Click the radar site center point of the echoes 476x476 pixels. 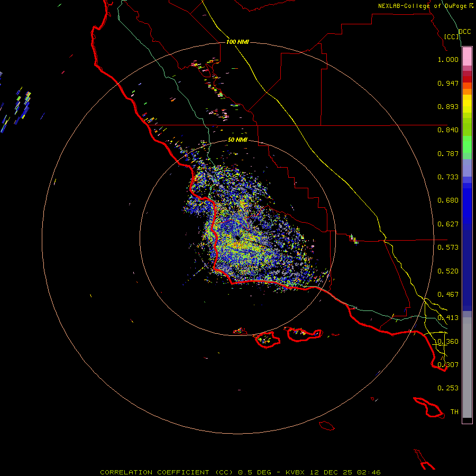pos(237,237)
